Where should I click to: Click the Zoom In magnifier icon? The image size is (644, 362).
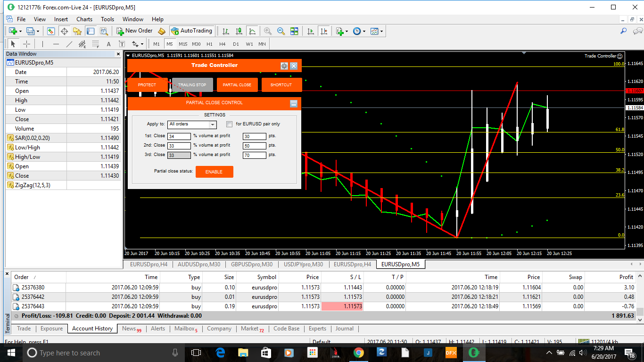pyautogui.click(x=268, y=31)
